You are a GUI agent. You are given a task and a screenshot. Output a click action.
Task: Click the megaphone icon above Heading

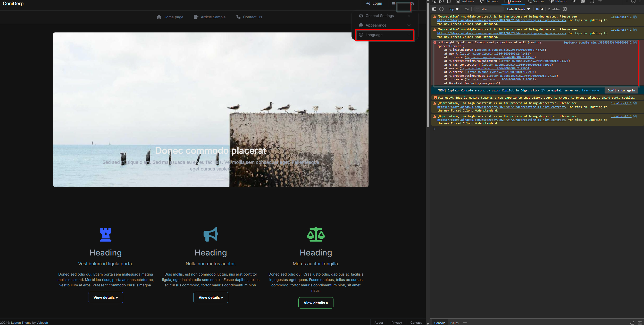point(211,234)
